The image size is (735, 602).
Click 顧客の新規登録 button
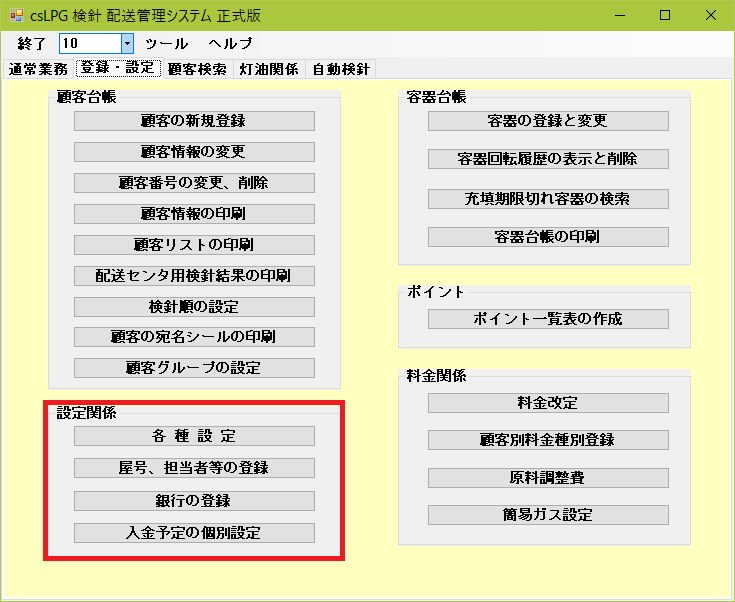tap(194, 121)
